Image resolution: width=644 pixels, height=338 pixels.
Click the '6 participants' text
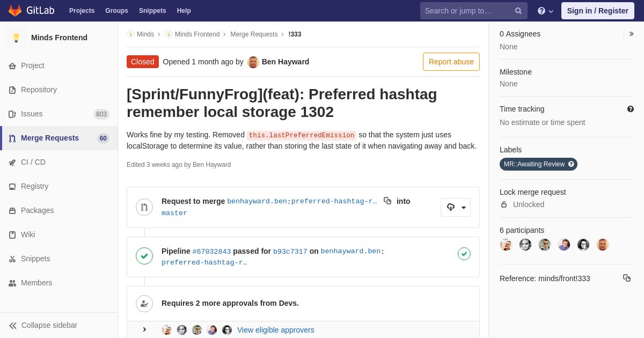pos(522,230)
